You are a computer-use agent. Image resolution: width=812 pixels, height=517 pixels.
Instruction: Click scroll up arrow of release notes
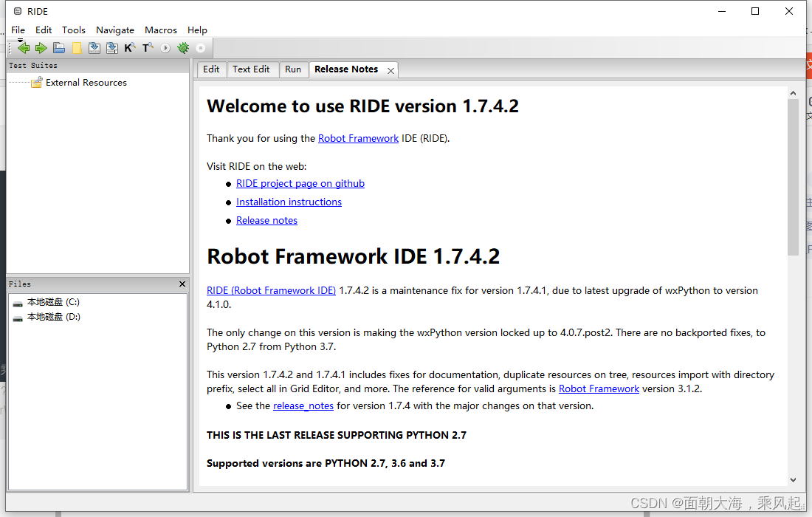pos(793,93)
